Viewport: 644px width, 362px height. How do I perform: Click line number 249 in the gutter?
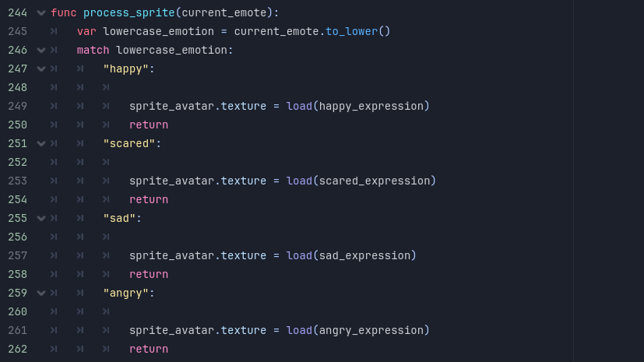coord(18,106)
